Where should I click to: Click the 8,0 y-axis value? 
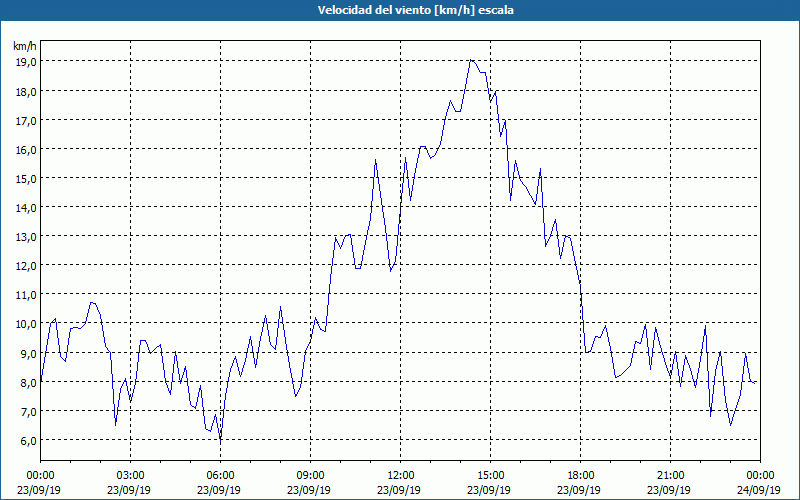(x=28, y=383)
